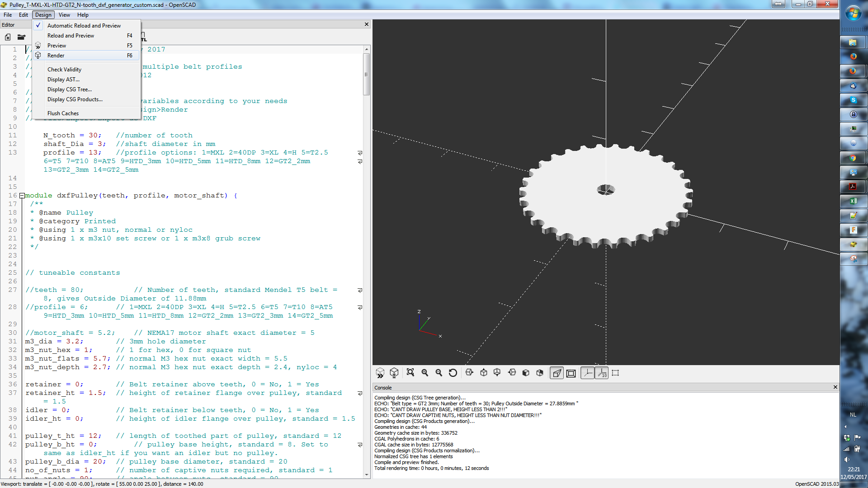Close the Console panel
868x488 pixels.
point(835,387)
